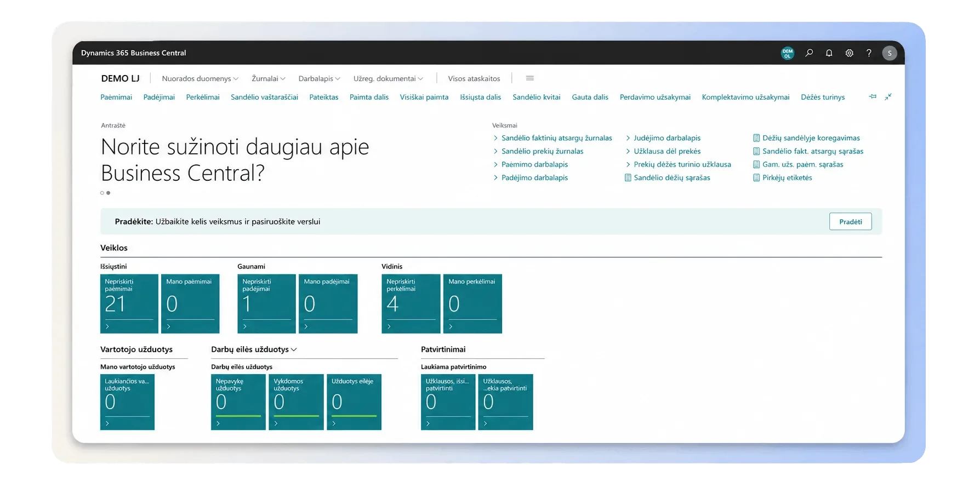980x482 pixels.
Task: Click arrow on Nepriskirti padėjimai tile
Action: [245, 326]
